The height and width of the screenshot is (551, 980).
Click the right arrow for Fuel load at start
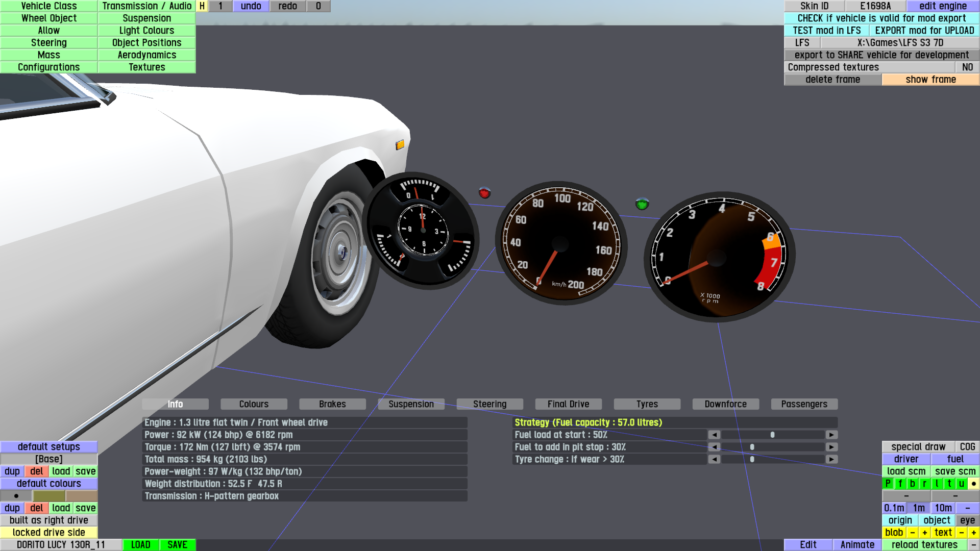(831, 435)
